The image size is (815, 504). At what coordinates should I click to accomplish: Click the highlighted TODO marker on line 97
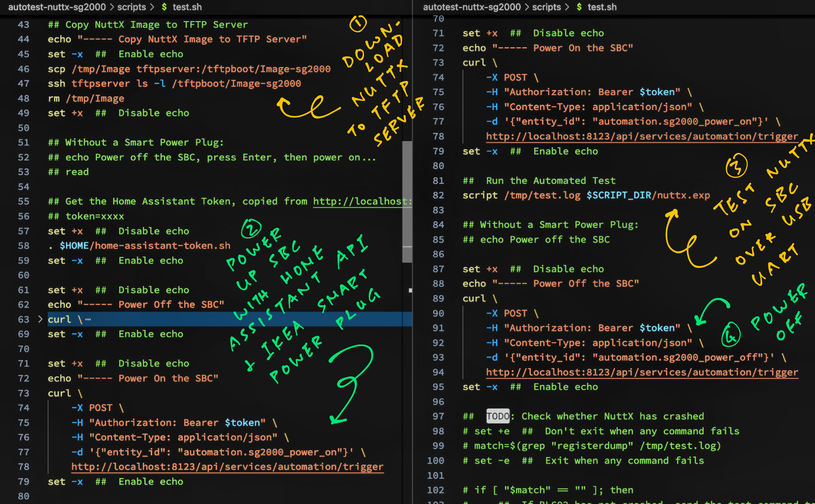(x=497, y=416)
